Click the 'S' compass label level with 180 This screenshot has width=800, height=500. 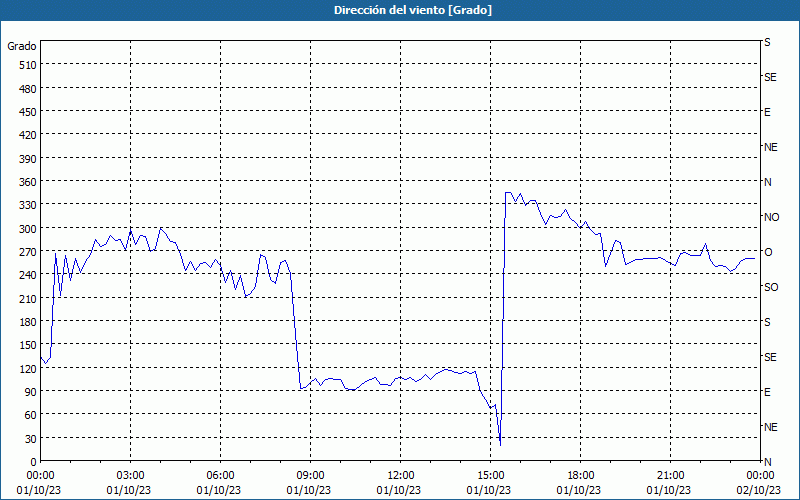(x=767, y=322)
